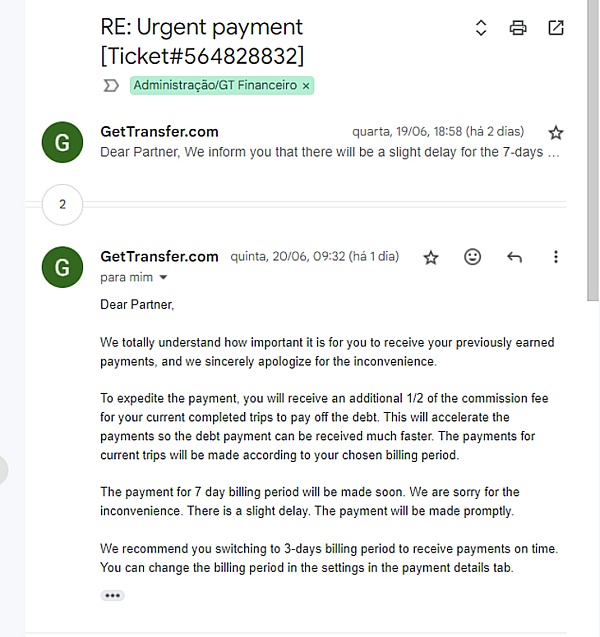Screen dimensions: 600x637
Task: Expand all messages in the thread
Action: click(x=481, y=28)
